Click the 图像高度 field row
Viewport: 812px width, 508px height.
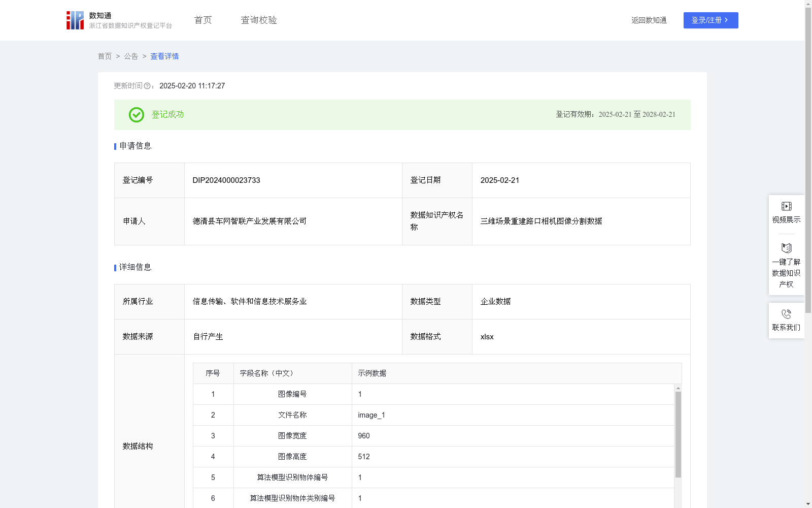[433, 457]
